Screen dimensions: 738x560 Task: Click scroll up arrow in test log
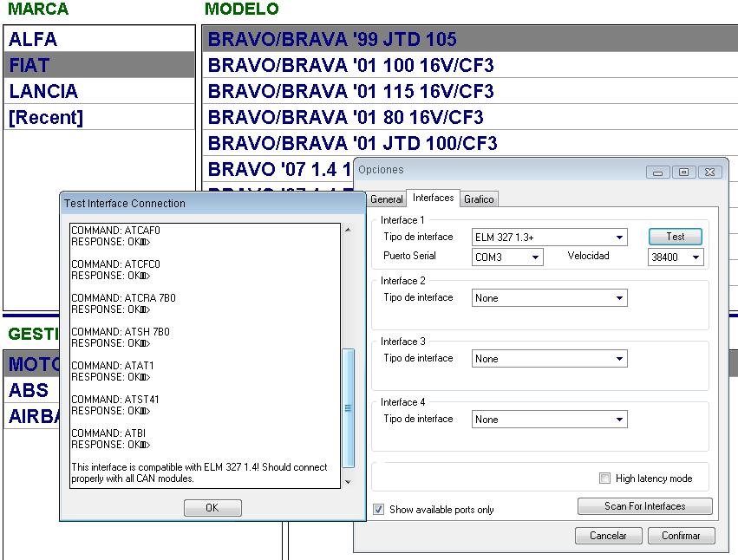348,230
